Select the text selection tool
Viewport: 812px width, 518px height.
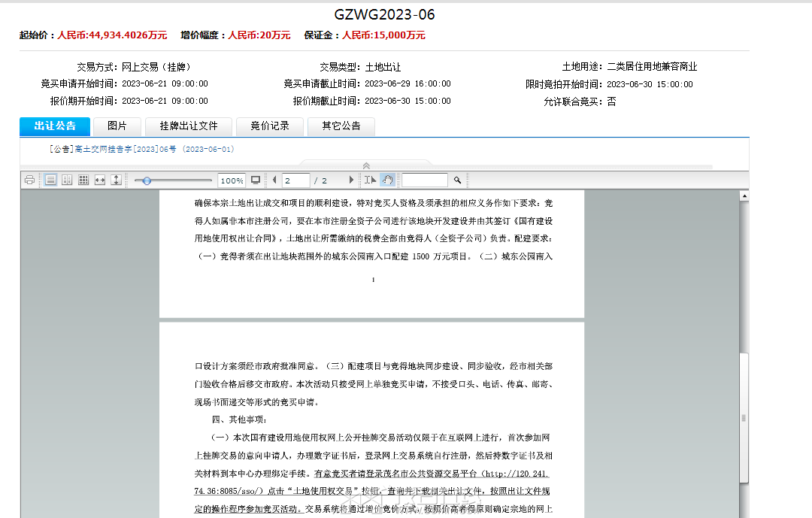(x=370, y=180)
